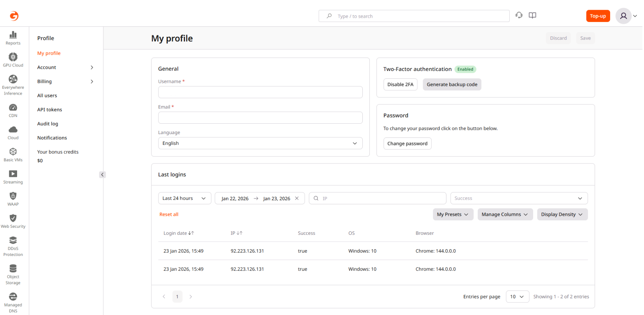The image size is (644, 315).
Task: Click the Jan 23, 2026 end date
Action: [276, 198]
